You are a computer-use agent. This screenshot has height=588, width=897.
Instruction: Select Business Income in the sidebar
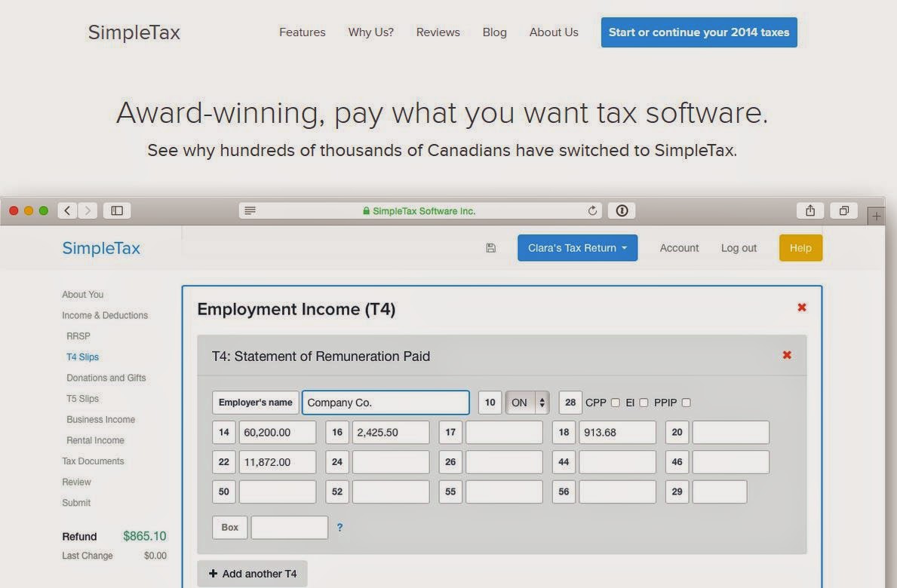[x=100, y=419]
